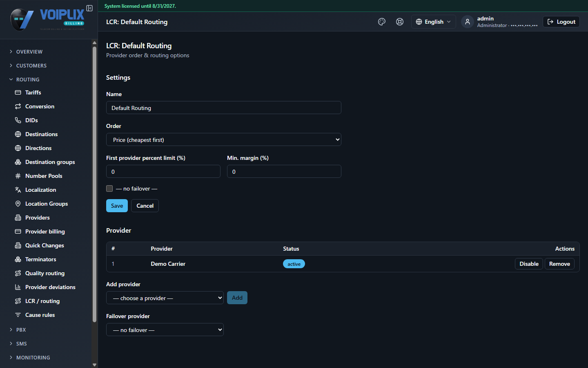Click the admin user avatar icon
The image size is (588, 368).
click(x=468, y=22)
